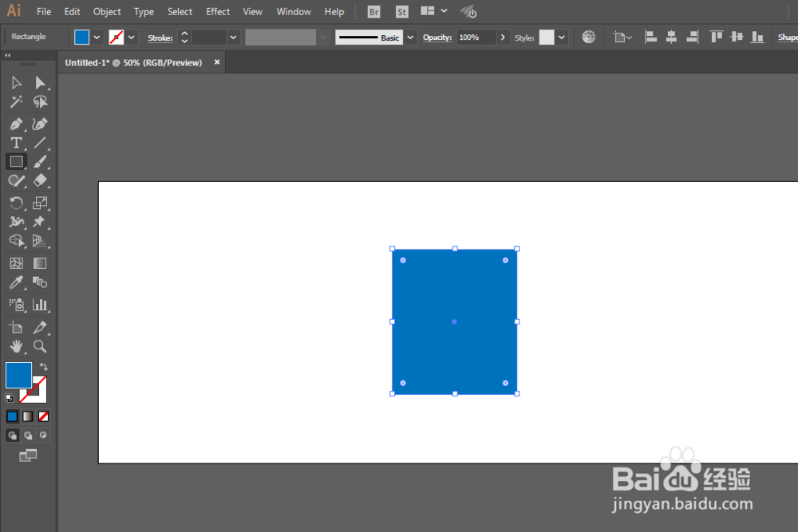Select the Shape Builder tool
798x532 pixels.
[x=16, y=241]
